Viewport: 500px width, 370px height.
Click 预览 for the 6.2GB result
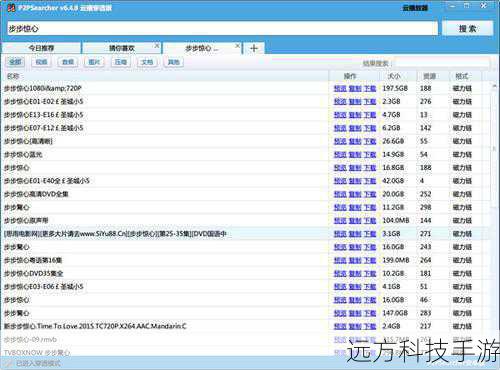(x=340, y=128)
